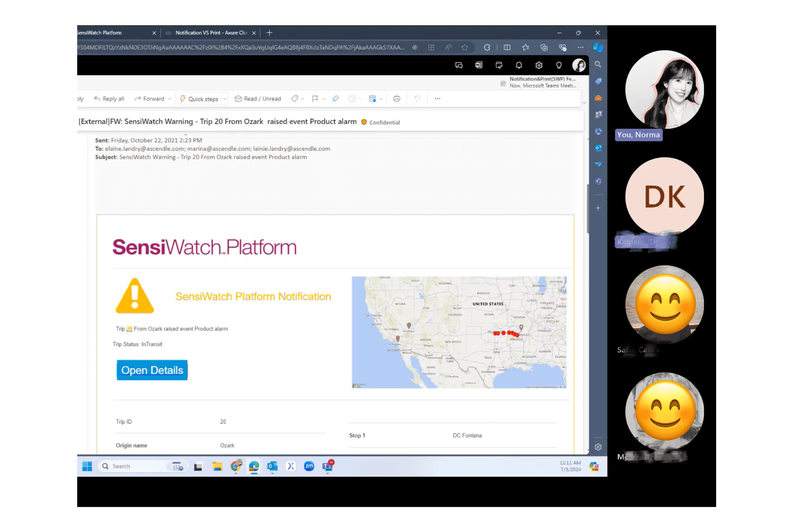Click the Forward button
Image resolution: width=792 pixels, height=532 pixels.
click(x=149, y=99)
